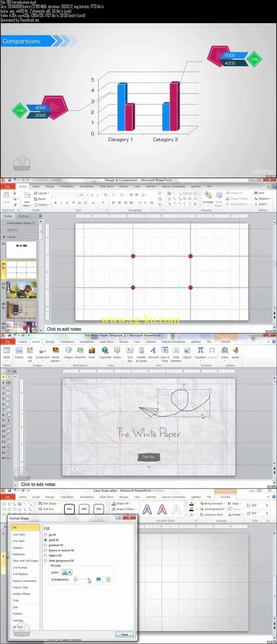277x644 pixels.
Task: Insert an Equation from Symbols group
Action: (x=201, y=354)
